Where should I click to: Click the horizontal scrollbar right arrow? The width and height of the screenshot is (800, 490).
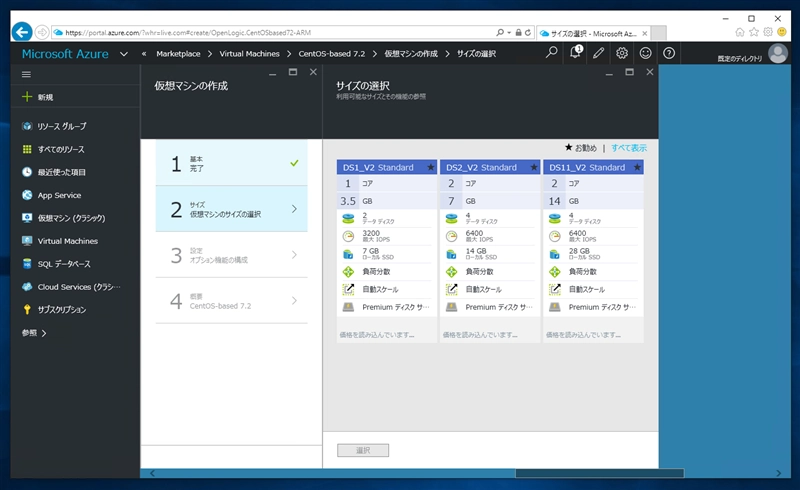779,473
